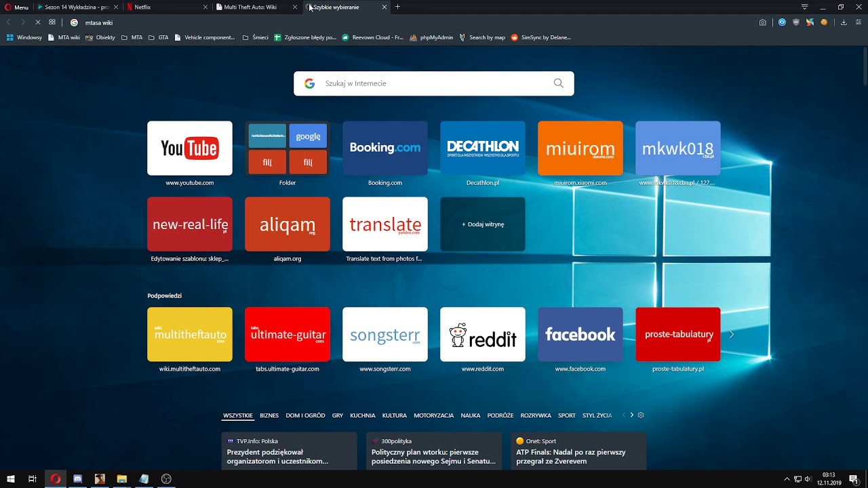Open the translate speed dial tile
Screen dimensions: 868x488
point(385,224)
